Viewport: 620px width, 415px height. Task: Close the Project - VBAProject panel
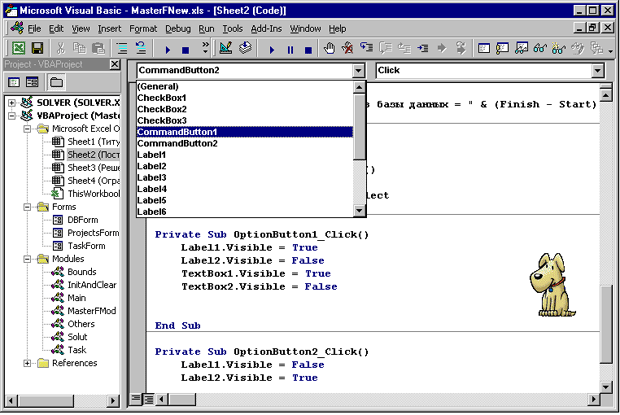pos(115,64)
